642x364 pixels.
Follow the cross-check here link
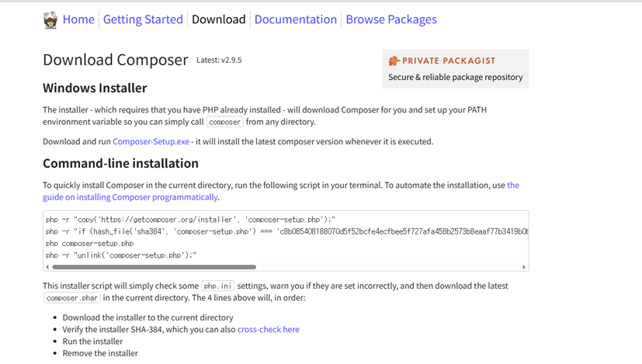268,330
